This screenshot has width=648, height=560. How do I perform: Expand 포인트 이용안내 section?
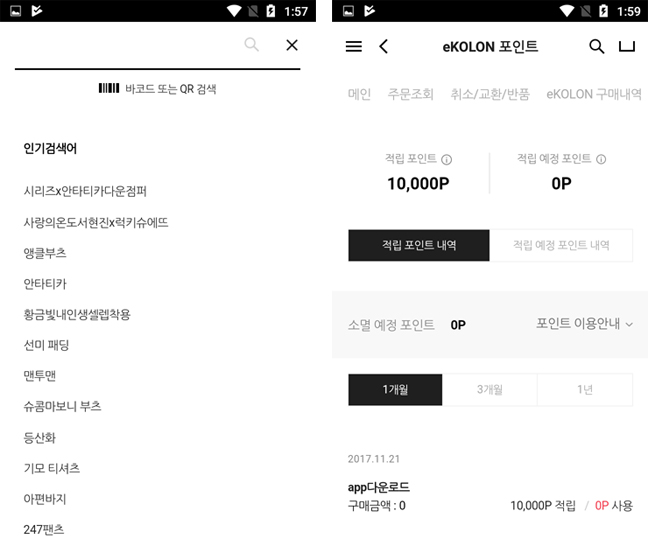(x=584, y=324)
